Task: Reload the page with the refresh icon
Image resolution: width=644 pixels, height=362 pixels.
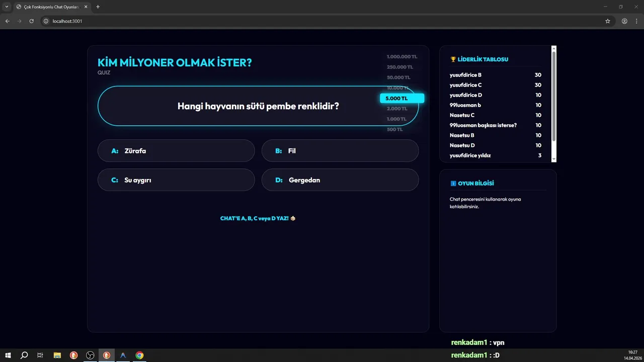Action: click(31, 21)
